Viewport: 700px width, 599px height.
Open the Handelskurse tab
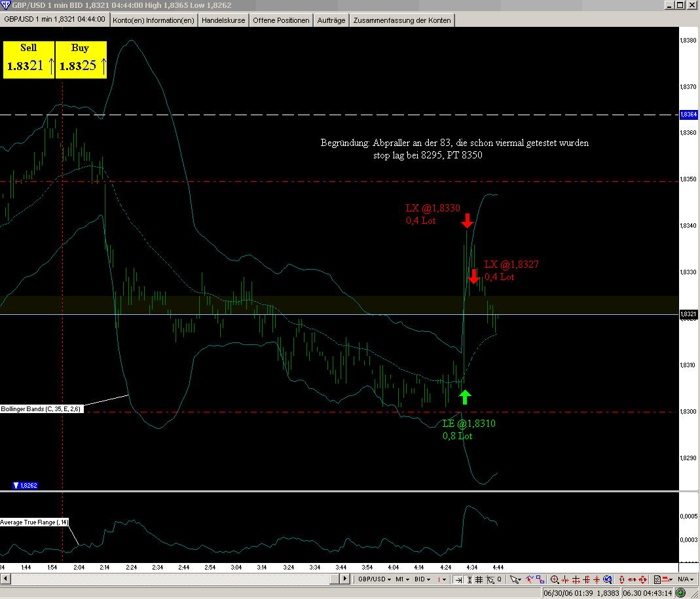(223, 20)
